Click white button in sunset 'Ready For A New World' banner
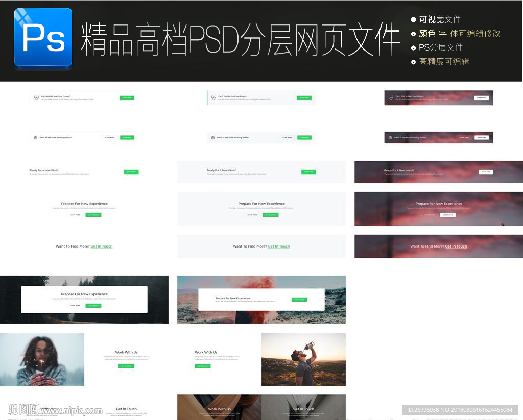 [x=486, y=172]
